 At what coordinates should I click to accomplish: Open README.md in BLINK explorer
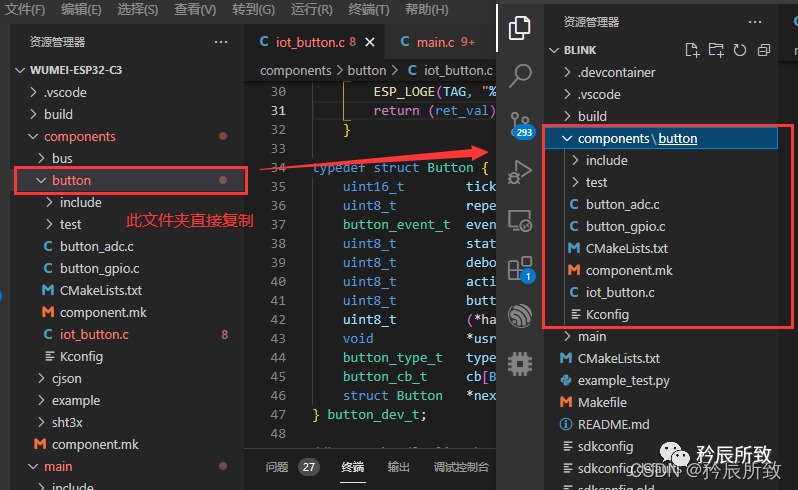click(x=613, y=424)
